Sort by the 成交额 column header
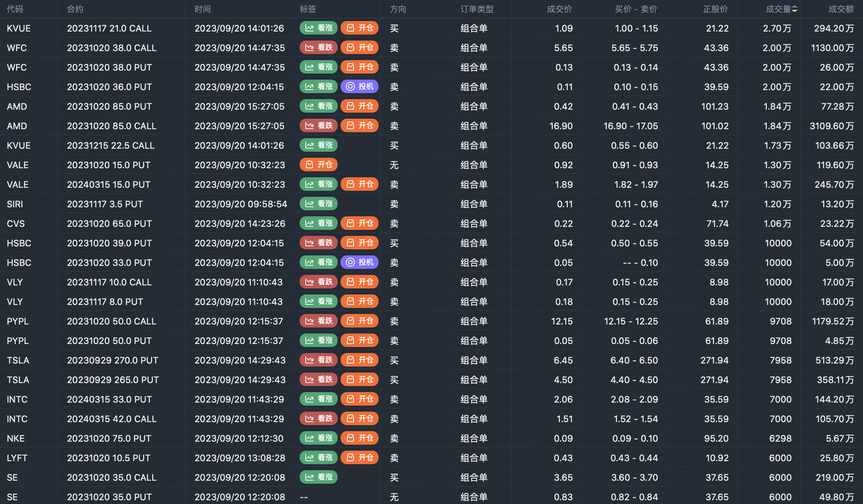 tap(841, 9)
